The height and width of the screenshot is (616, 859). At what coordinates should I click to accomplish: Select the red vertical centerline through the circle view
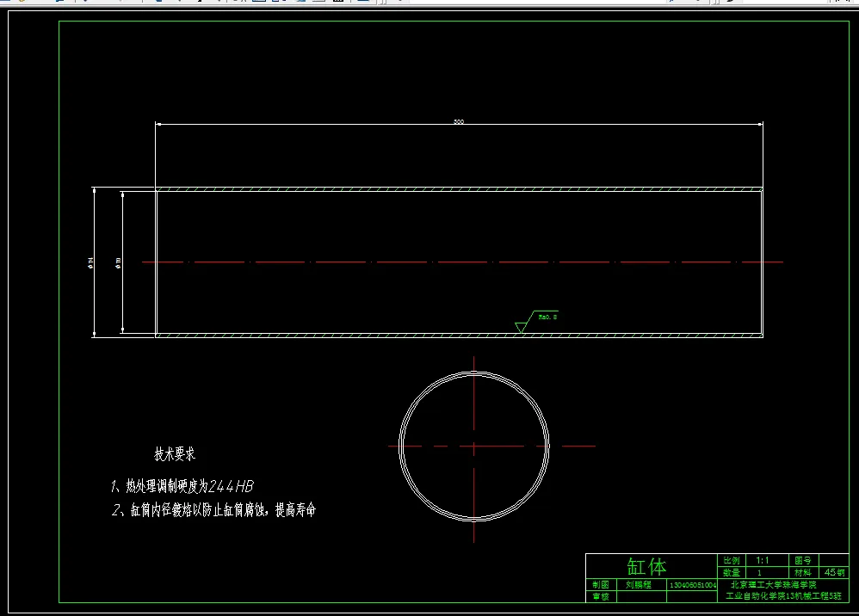click(x=474, y=450)
